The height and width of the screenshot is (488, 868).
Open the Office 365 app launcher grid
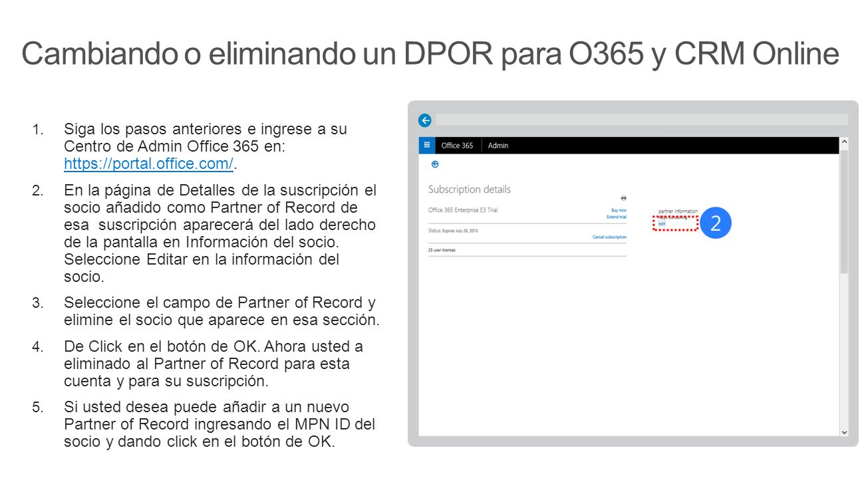[426, 145]
